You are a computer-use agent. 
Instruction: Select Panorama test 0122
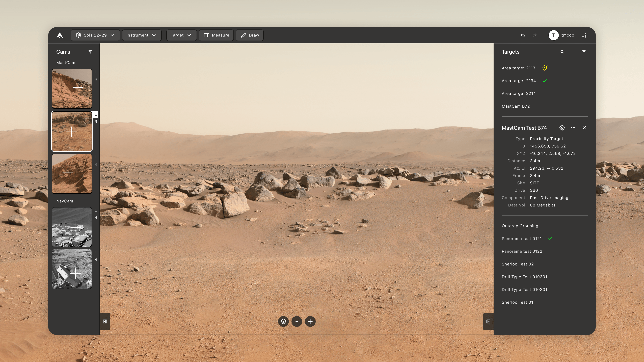click(522, 251)
